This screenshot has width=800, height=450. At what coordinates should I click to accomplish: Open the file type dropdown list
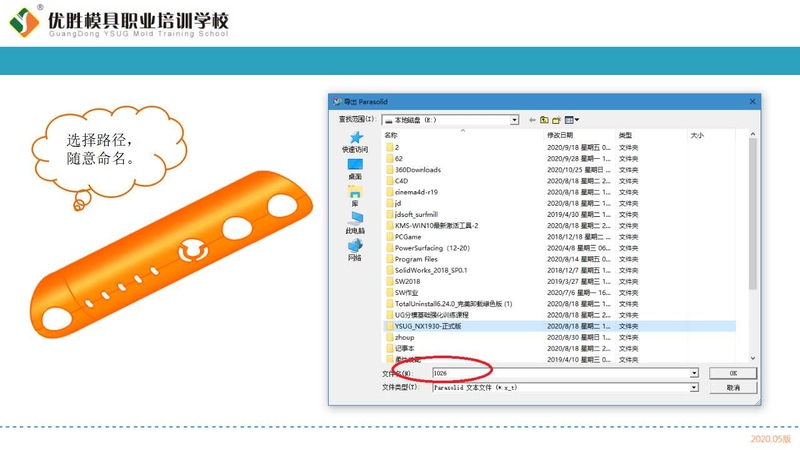pyautogui.click(x=694, y=387)
